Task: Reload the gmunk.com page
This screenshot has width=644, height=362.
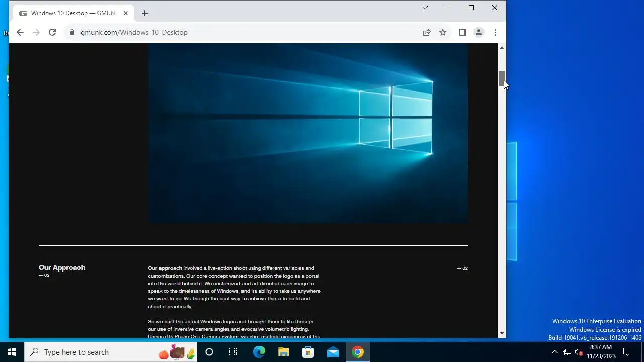Action: click(x=52, y=32)
